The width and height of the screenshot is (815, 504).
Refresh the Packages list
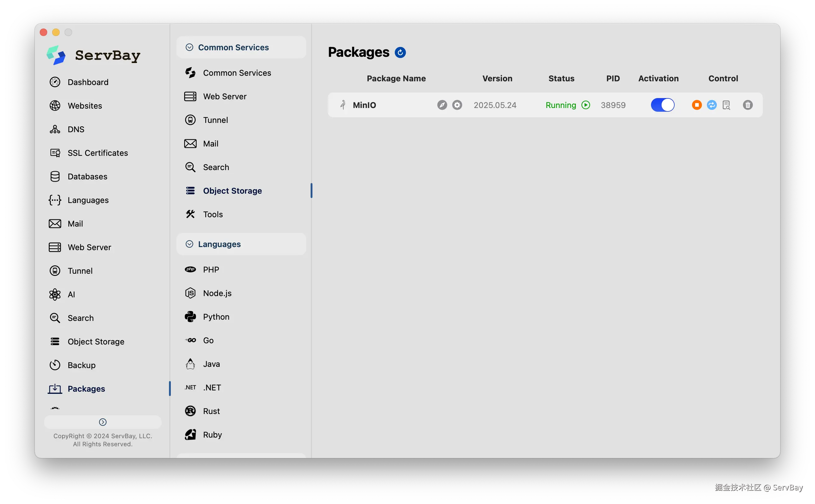[x=400, y=52]
